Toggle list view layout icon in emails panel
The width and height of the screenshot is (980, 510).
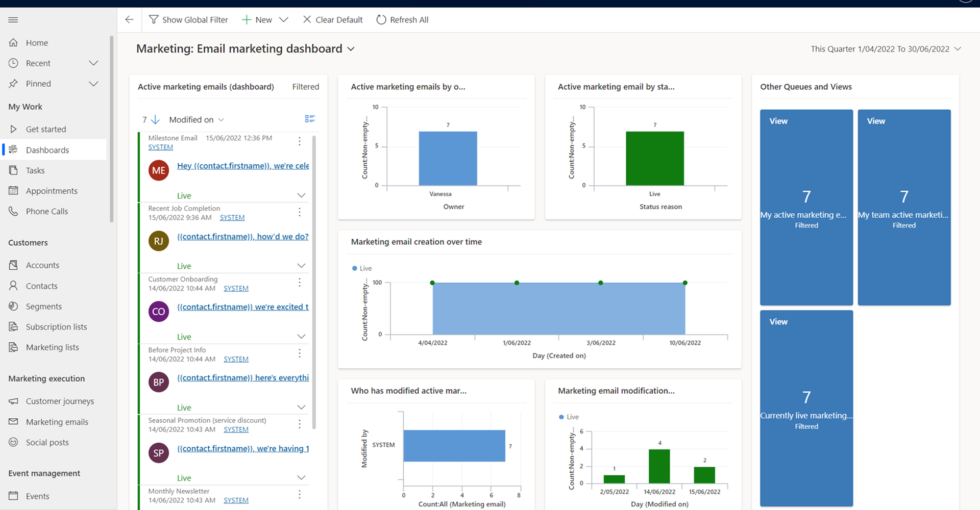click(x=310, y=119)
